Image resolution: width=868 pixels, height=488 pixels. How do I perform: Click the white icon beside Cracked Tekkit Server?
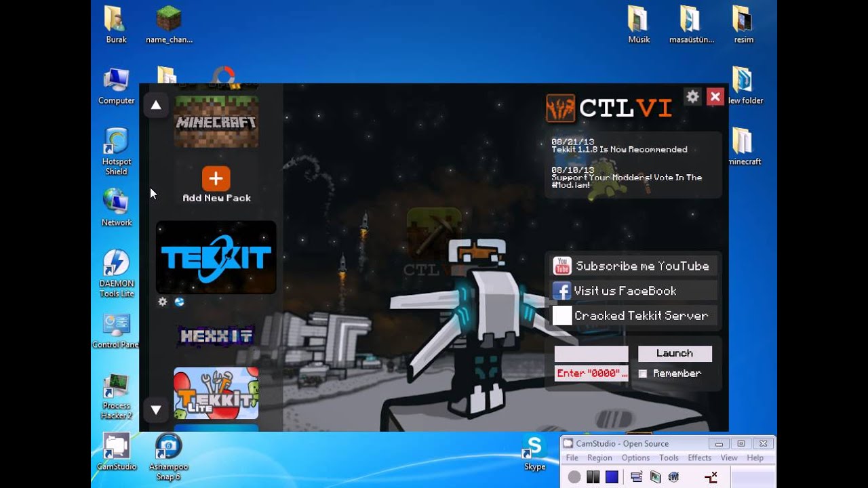562,316
